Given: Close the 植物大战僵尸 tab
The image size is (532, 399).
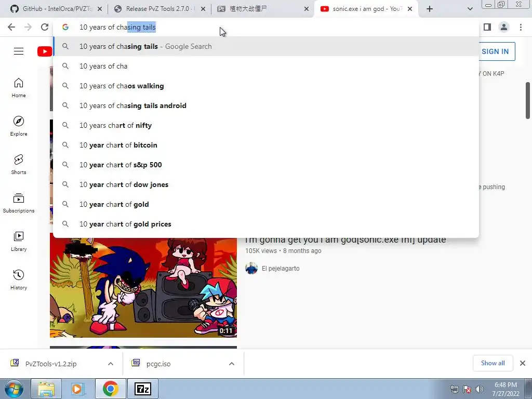Looking at the screenshot, I should (x=307, y=9).
